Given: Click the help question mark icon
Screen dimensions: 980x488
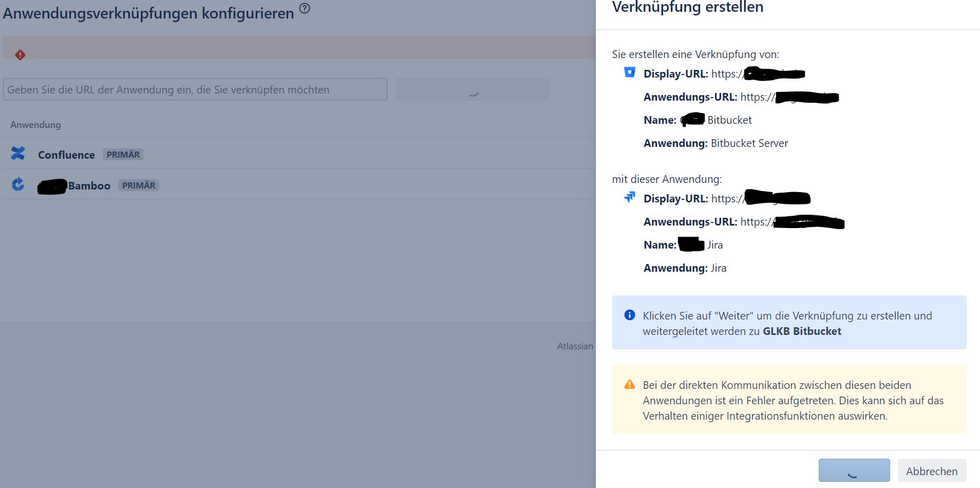Looking at the screenshot, I should click(305, 8).
